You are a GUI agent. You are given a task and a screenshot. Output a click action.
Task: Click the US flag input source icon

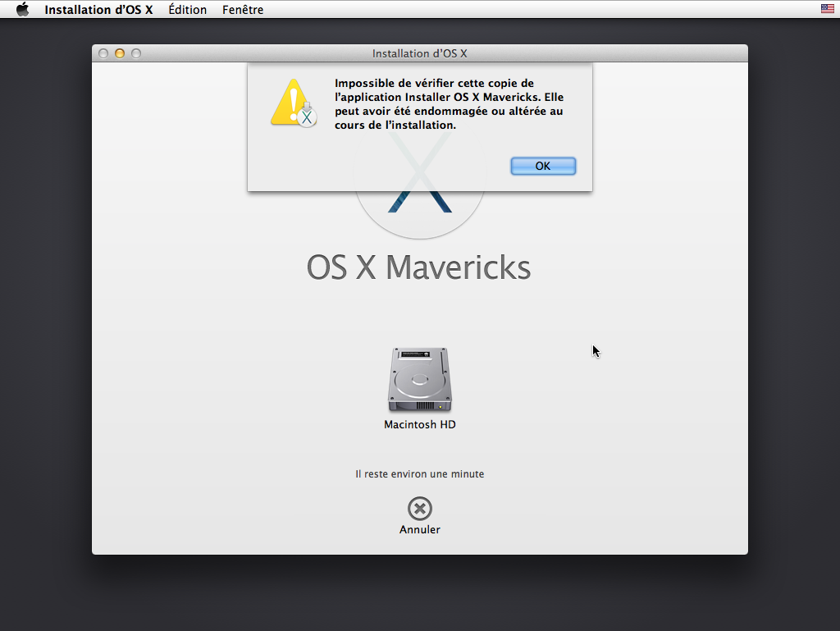click(827, 8)
